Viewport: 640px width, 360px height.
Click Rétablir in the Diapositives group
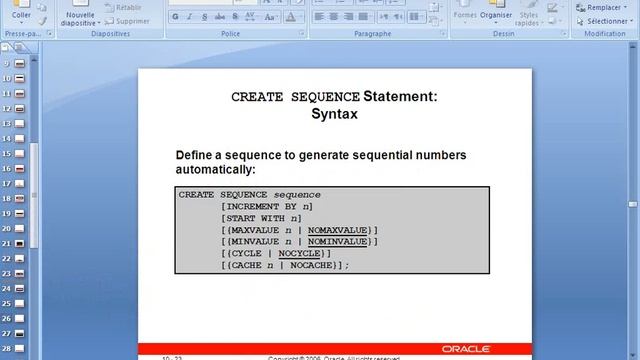coord(123,7)
